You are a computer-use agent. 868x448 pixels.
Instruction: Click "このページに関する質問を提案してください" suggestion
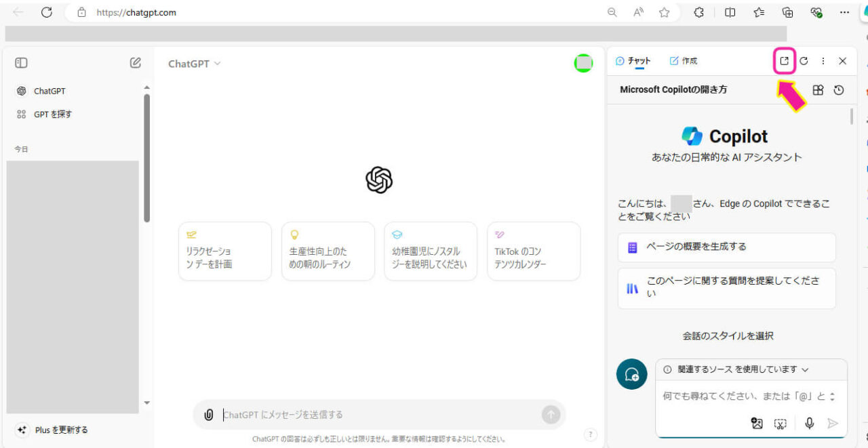tap(727, 288)
